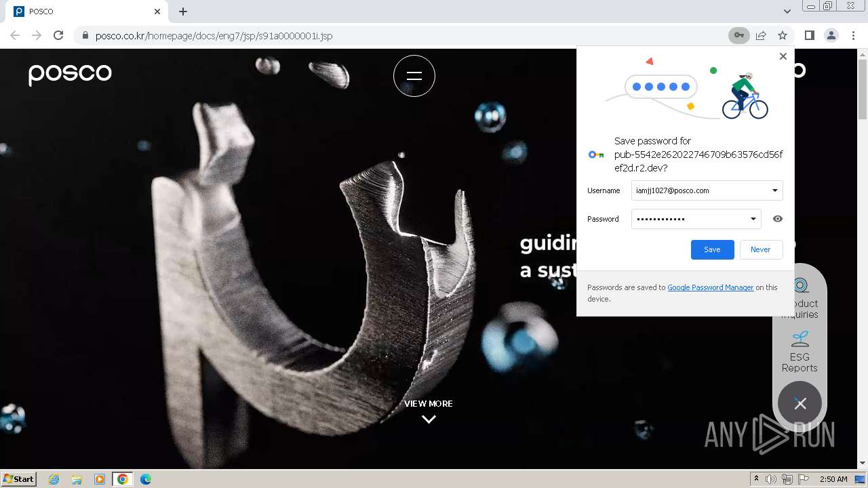
Task: Open Microsoft Edge from taskbar
Action: point(146,479)
